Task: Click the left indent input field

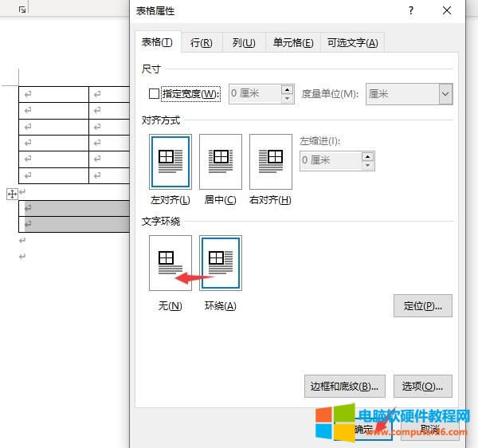Action: pyautogui.click(x=330, y=160)
